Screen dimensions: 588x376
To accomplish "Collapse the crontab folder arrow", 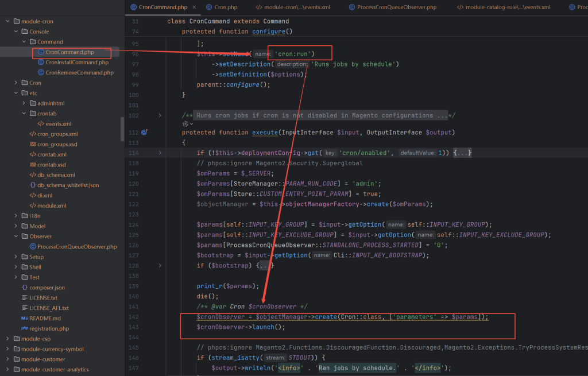I will [24, 113].
